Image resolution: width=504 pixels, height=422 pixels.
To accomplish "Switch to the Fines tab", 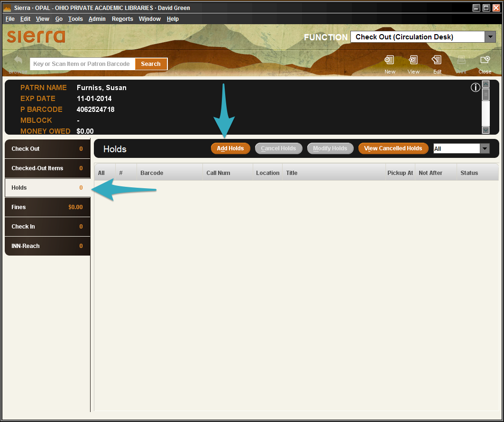I will [47, 207].
